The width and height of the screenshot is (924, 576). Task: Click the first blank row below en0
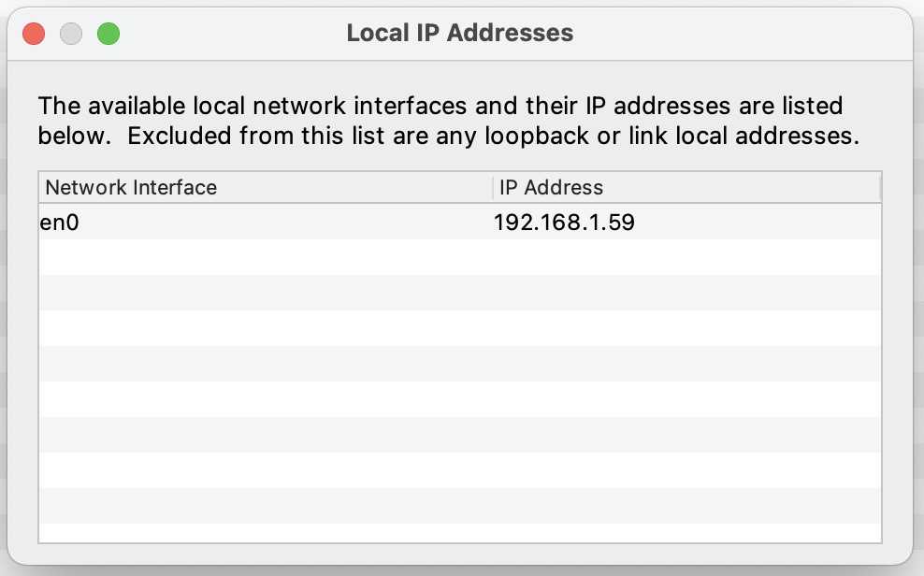(458, 257)
